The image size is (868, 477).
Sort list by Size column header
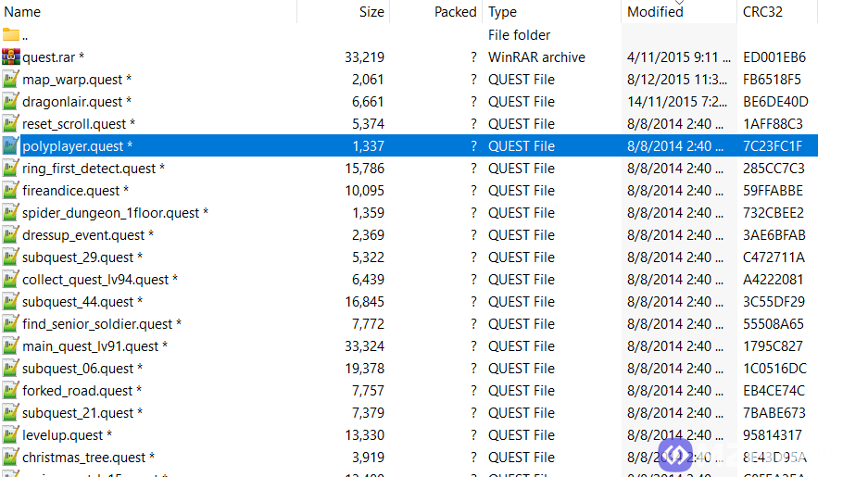[371, 12]
